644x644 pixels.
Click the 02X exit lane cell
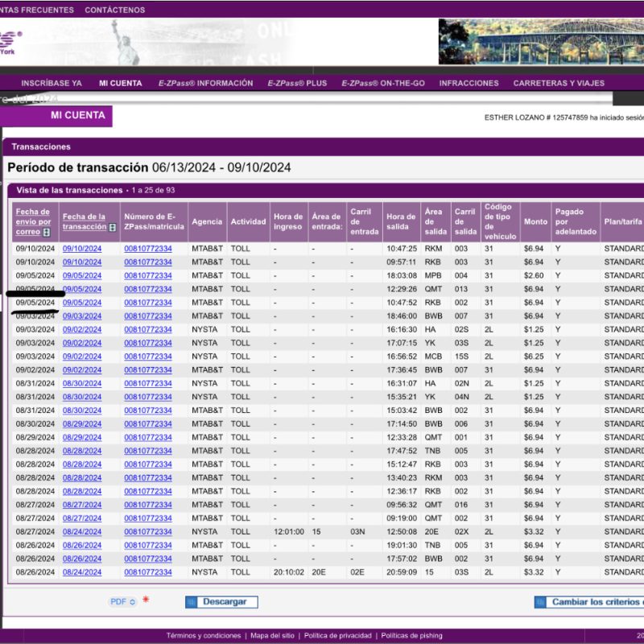(x=461, y=532)
